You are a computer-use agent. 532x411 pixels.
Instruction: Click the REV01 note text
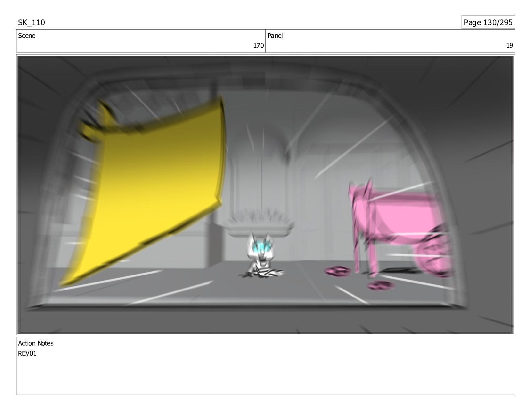(27, 353)
